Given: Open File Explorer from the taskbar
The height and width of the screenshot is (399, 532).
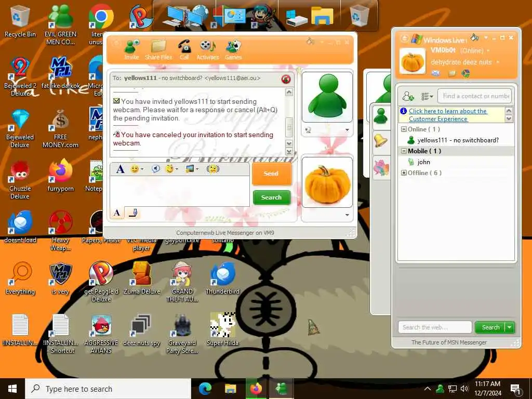Looking at the screenshot, I should point(231,389).
